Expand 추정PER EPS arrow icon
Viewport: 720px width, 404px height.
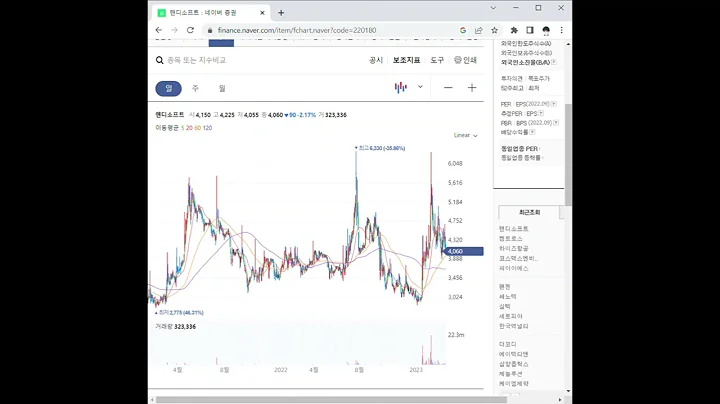(541, 113)
